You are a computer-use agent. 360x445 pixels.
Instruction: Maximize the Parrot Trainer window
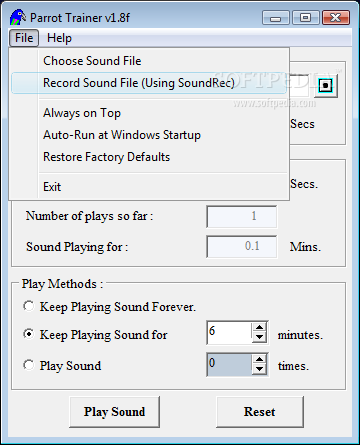tap(306, 18)
